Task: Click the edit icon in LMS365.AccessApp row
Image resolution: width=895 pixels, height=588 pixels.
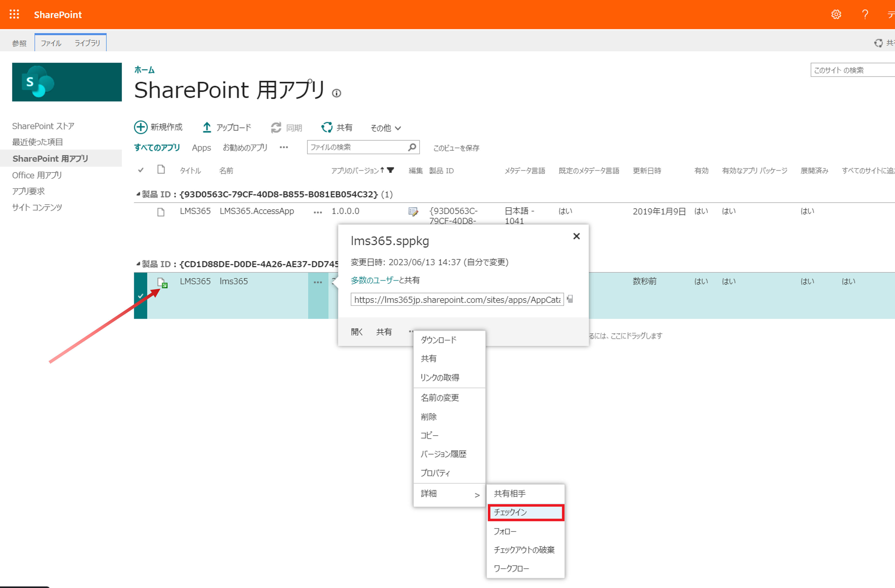Action: pyautogui.click(x=413, y=212)
